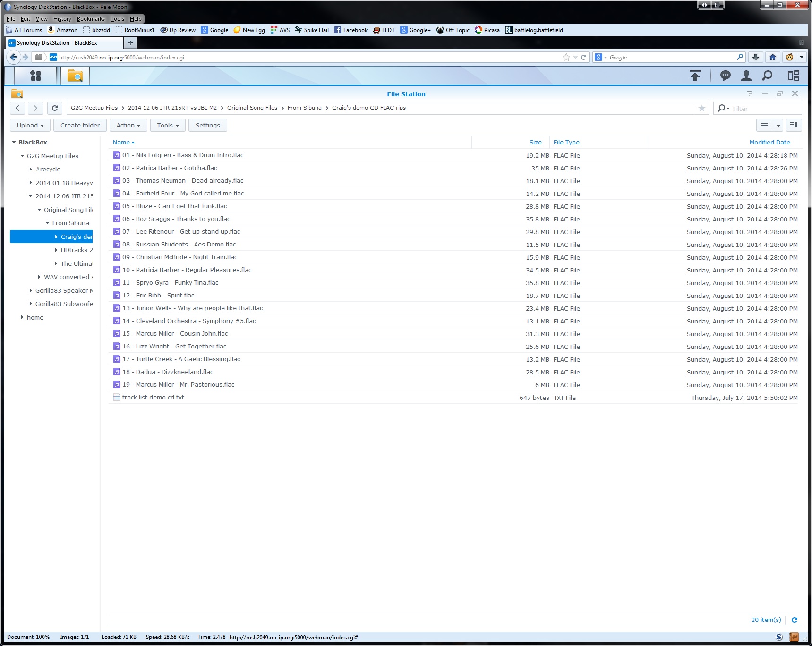Viewport: 812px width, 646px height.
Task: Open a new browser tab plus icon
Action: [x=130, y=42]
